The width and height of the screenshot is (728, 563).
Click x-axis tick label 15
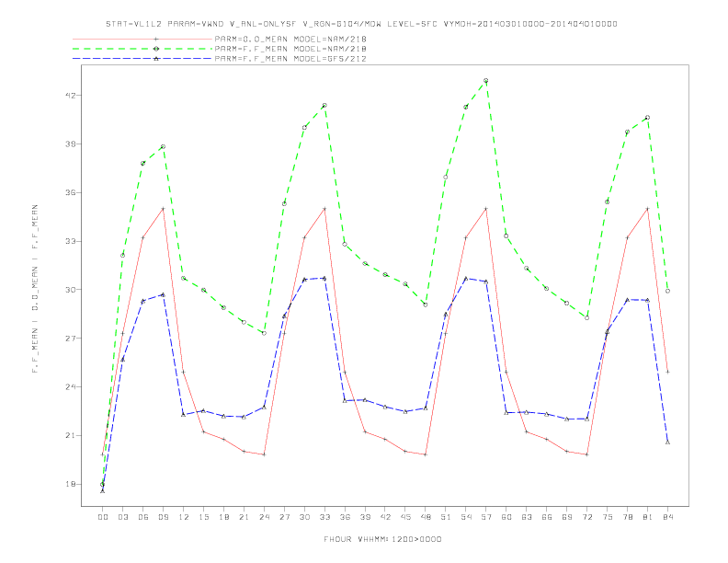tap(203, 517)
